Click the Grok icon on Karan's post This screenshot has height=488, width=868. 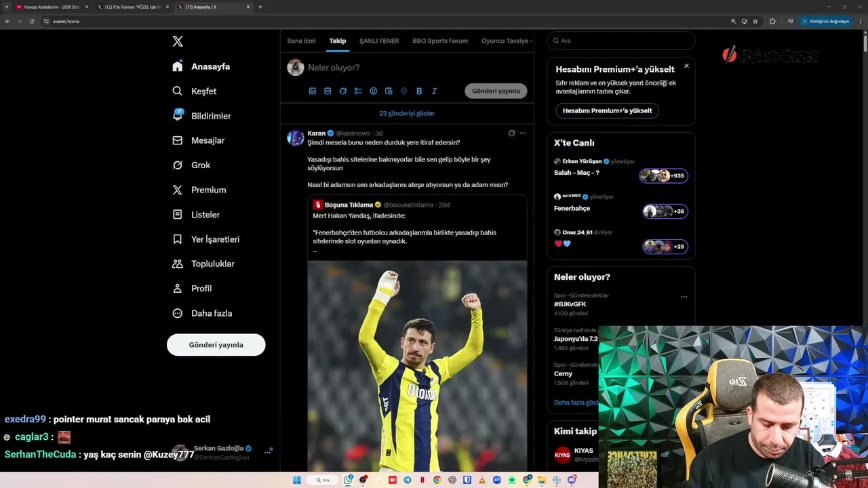tap(511, 133)
